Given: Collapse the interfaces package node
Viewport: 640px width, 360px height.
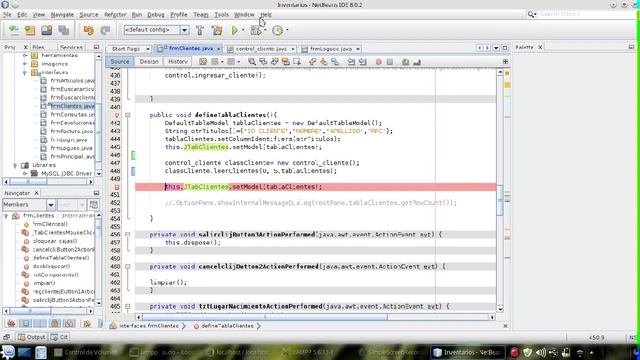Looking at the screenshot, I should pos(25,72).
